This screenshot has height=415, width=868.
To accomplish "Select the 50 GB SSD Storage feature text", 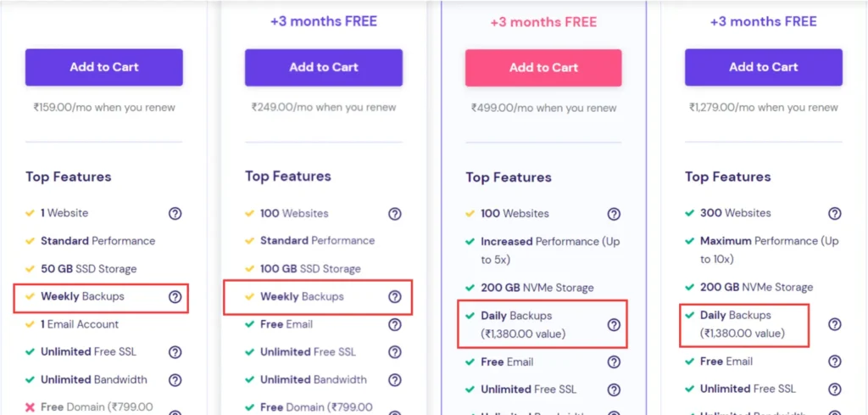I will point(88,269).
